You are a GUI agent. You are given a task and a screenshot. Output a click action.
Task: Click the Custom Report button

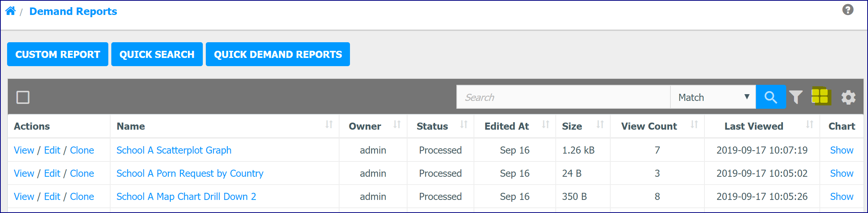pyautogui.click(x=58, y=54)
